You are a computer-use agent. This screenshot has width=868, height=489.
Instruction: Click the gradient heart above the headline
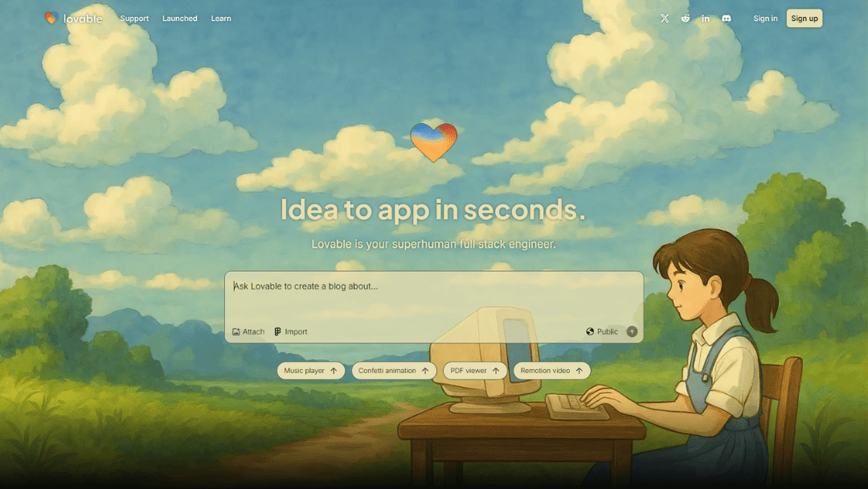click(433, 142)
